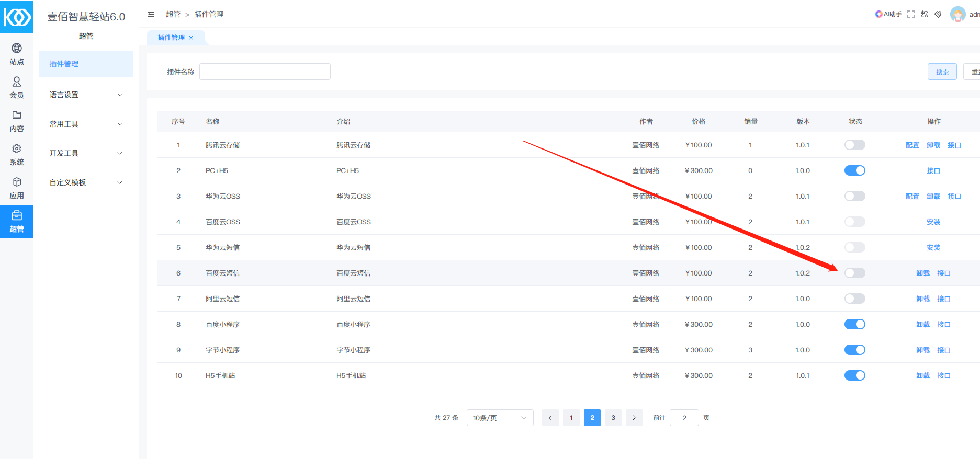Viewport: 980px width, 459px height.
Task: Click the fullscreen icon in header
Action: [911, 14]
